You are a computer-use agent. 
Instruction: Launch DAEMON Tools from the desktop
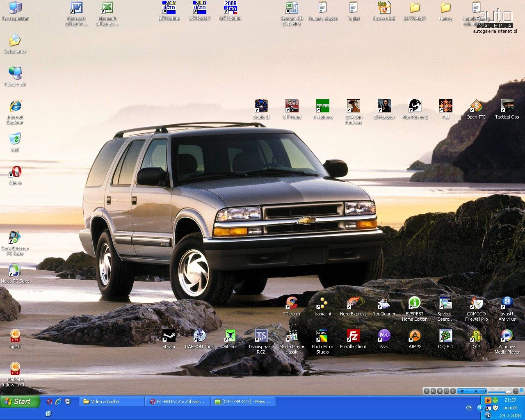point(199,336)
